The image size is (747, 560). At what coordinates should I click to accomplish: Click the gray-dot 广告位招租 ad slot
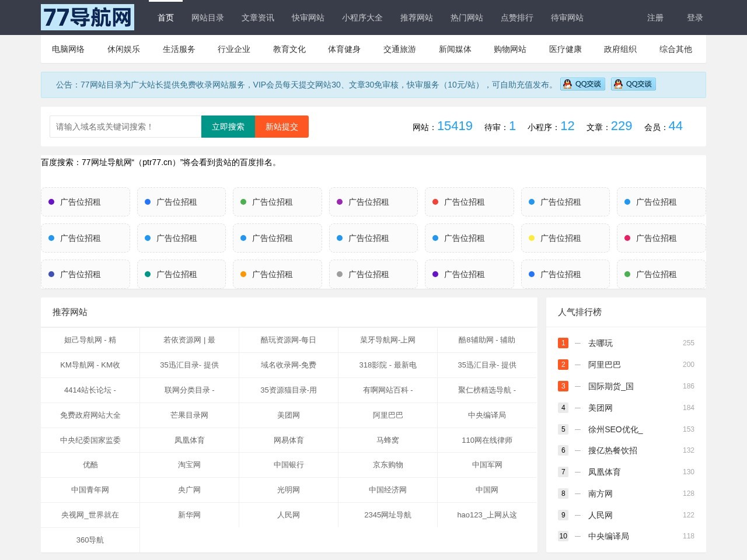(373, 274)
